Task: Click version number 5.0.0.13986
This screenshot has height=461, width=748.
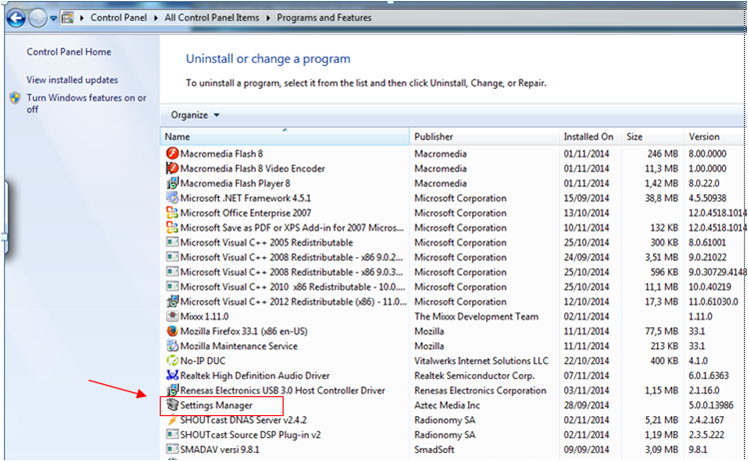Action: [x=711, y=405]
